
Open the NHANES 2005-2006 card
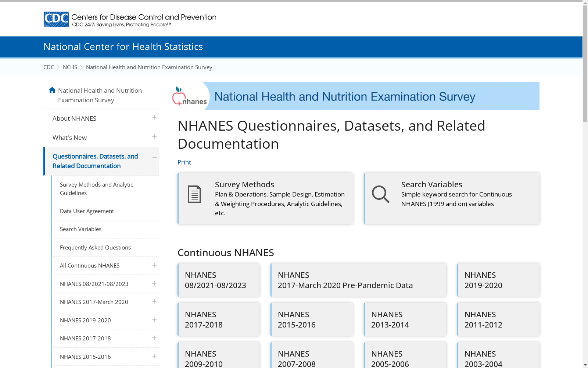pyautogui.click(x=405, y=355)
